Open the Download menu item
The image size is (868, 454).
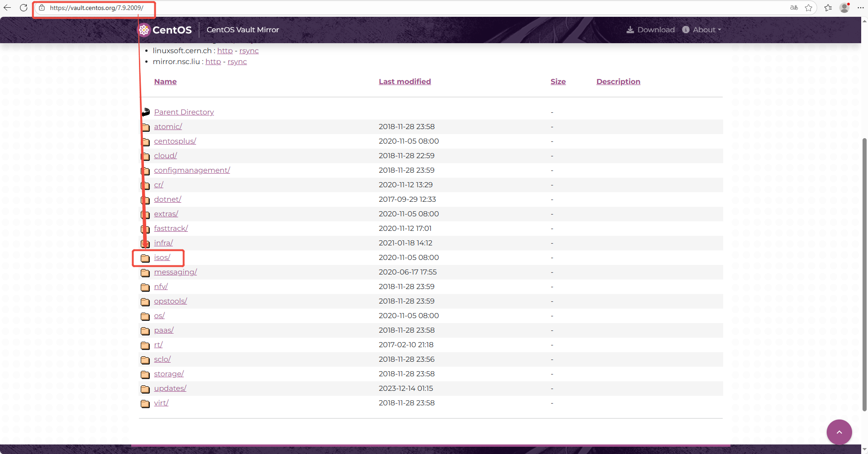tap(651, 30)
